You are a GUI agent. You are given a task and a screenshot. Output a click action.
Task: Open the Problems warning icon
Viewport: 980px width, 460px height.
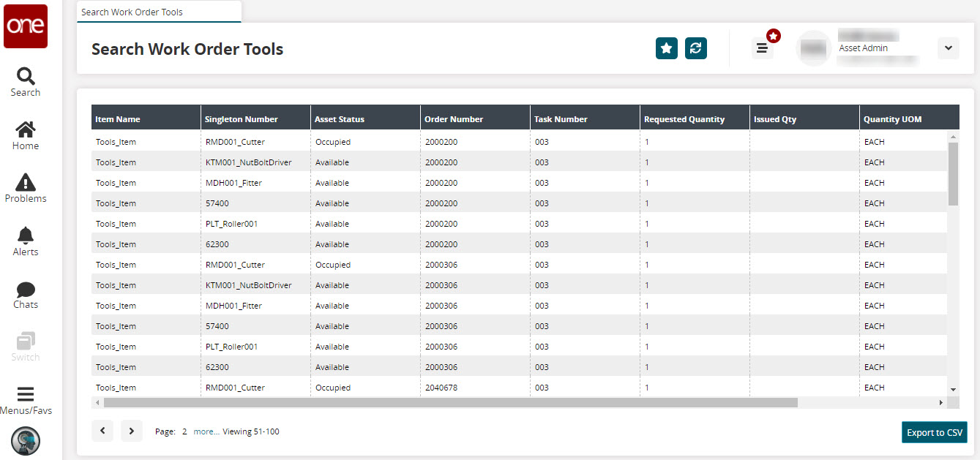26,188
